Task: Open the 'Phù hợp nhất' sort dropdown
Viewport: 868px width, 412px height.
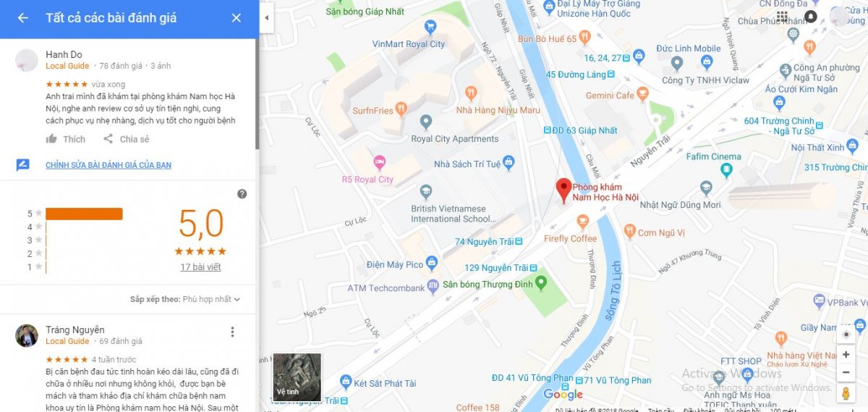Action: point(211,299)
